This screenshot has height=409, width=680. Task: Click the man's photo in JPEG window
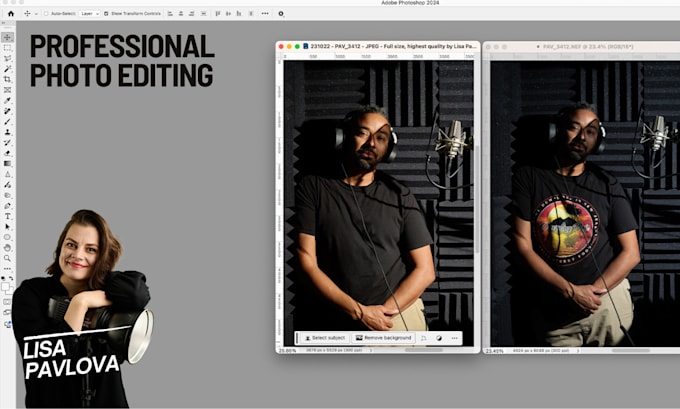point(378,203)
